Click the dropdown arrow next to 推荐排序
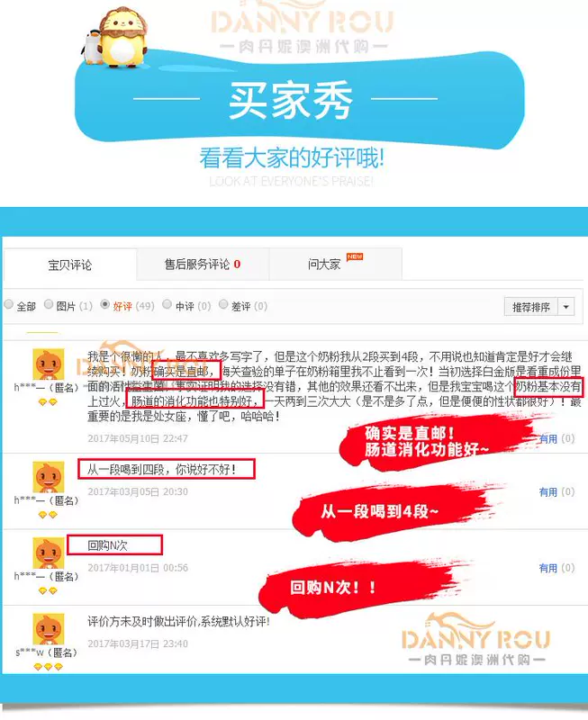 [x=566, y=307]
